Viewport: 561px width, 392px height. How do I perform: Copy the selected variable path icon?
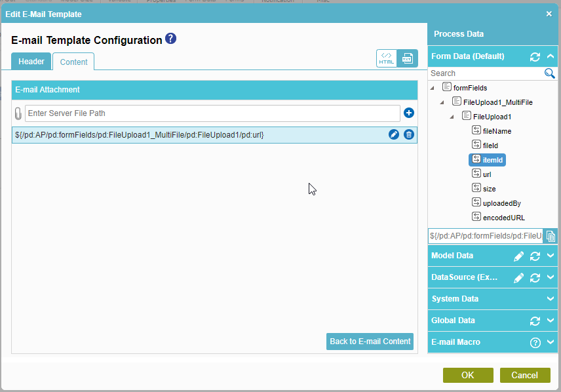coord(551,236)
